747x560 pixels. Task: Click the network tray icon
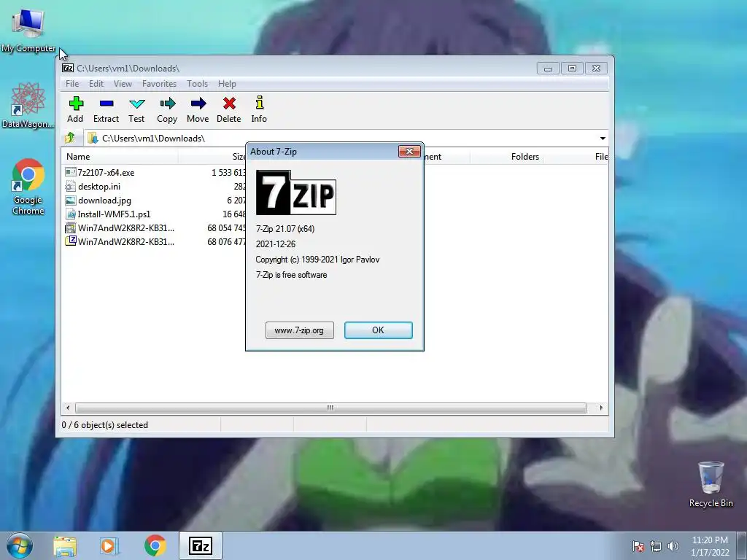click(656, 546)
